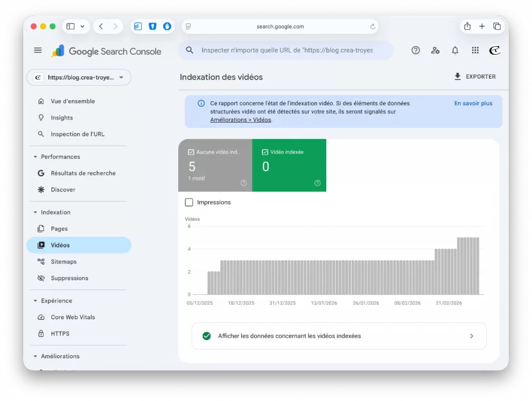Enable the Impressions checkbox
Viewport: 532px width, 401px height.
coord(189,202)
